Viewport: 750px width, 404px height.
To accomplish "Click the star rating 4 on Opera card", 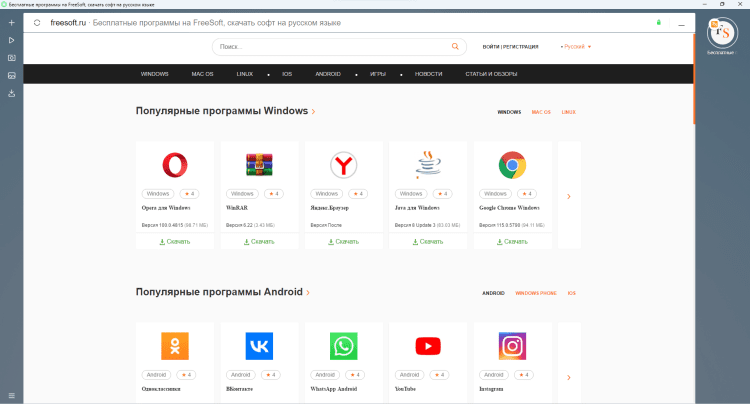I will click(189, 194).
